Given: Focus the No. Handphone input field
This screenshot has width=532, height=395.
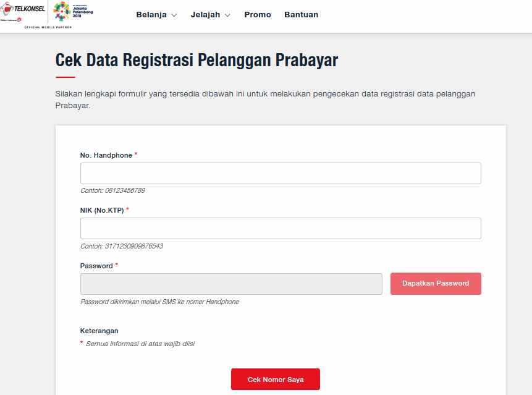Looking at the screenshot, I should 281,174.
